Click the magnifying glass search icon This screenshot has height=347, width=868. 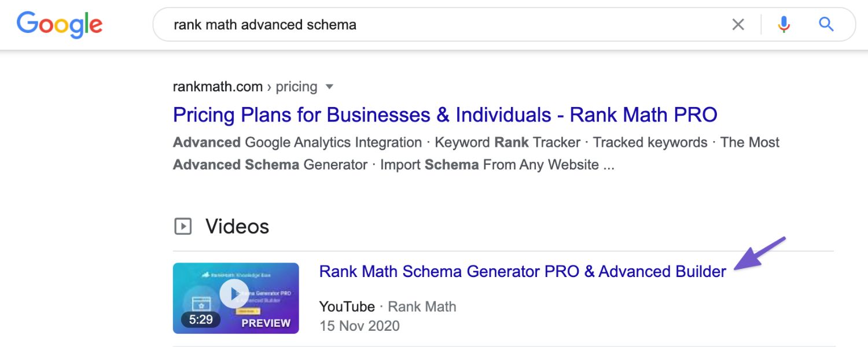[826, 24]
